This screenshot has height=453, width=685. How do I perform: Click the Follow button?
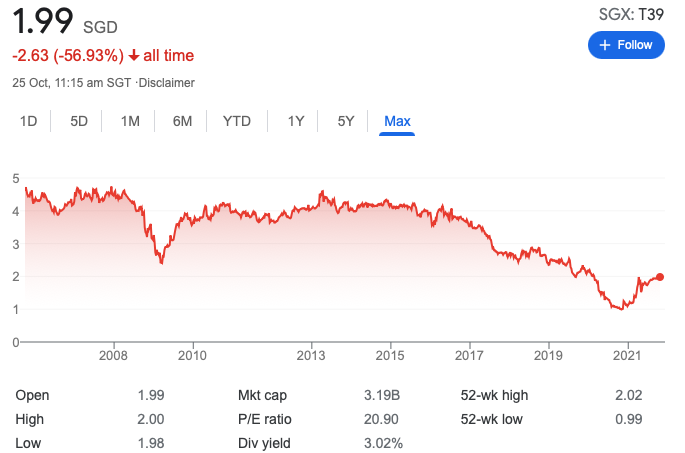(626, 45)
